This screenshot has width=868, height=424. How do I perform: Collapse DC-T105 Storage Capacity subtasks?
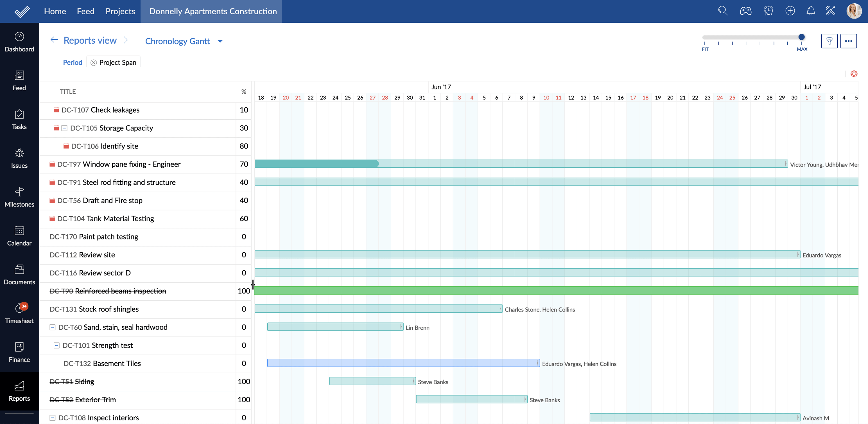coord(64,128)
